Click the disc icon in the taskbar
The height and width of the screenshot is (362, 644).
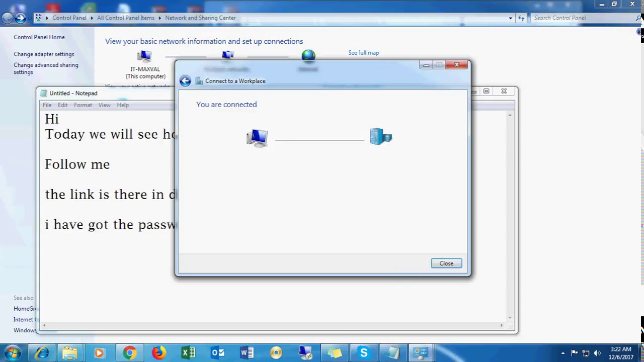[276, 353]
